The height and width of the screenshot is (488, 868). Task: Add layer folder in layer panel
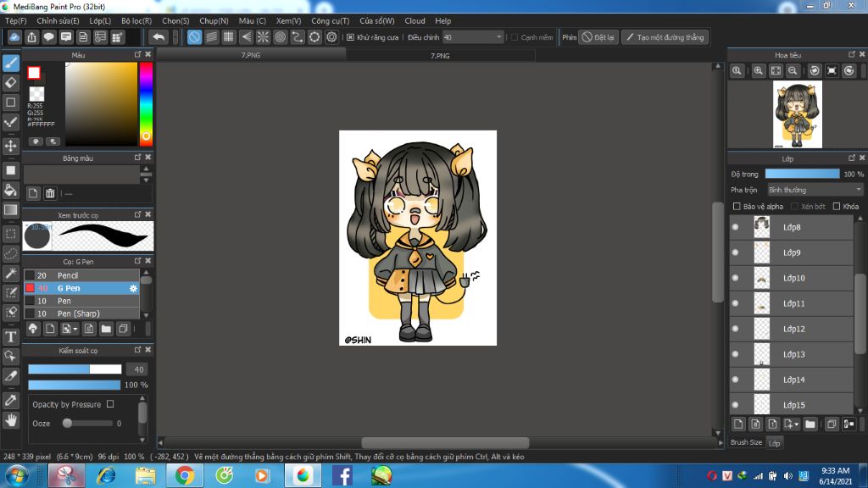pos(810,424)
